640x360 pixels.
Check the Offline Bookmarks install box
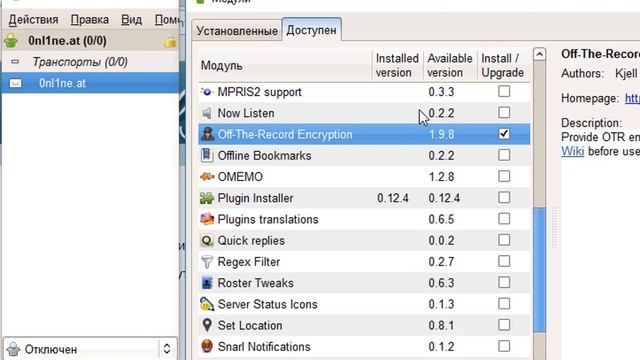pos(504,155)
